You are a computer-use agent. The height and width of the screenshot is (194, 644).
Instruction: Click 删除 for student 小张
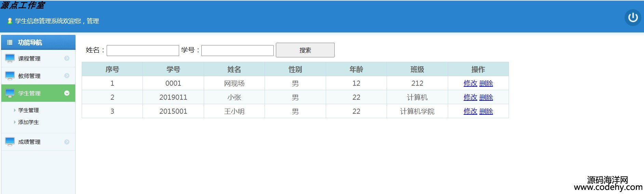[486, 97]
